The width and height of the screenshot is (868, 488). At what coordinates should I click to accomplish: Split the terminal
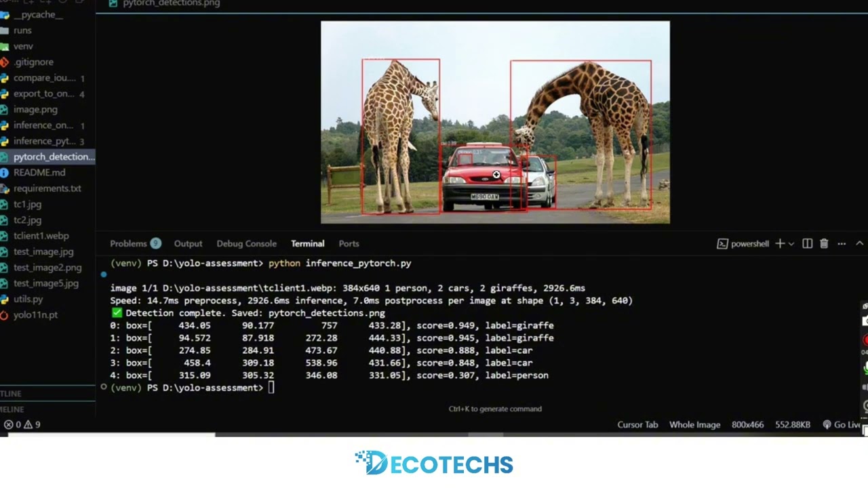click(x=807, y=243)
